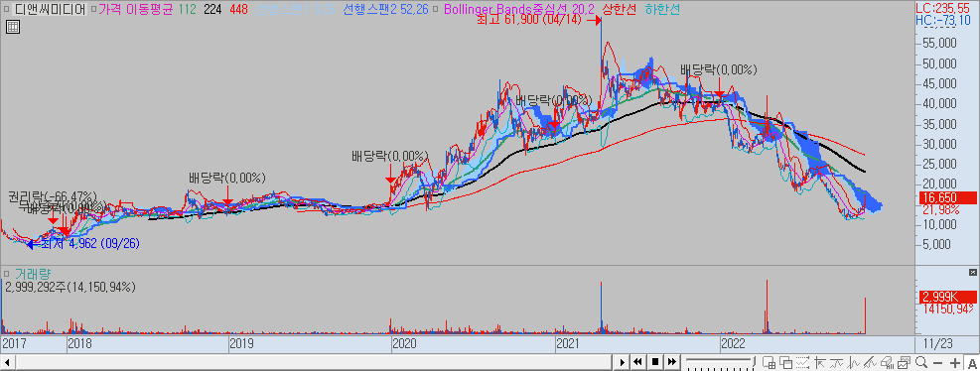980x371 pixels.
Task: Click the 2021 year label on axis
Action: pyautogui.click(x=568, y=343)
